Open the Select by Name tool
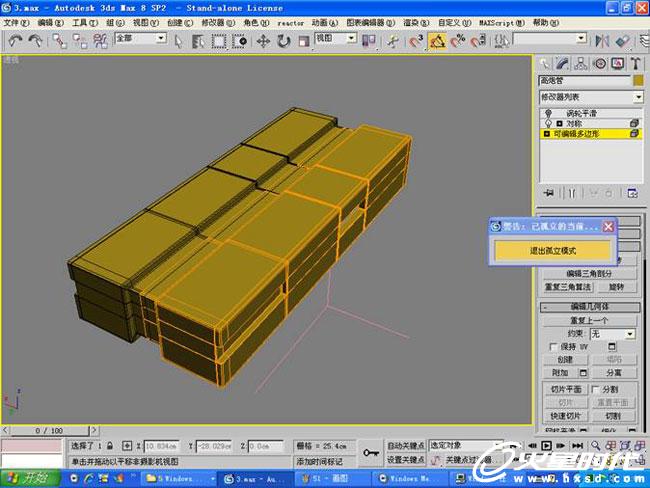650x488 pixels. pyautogui.click(x=198, y=41)
